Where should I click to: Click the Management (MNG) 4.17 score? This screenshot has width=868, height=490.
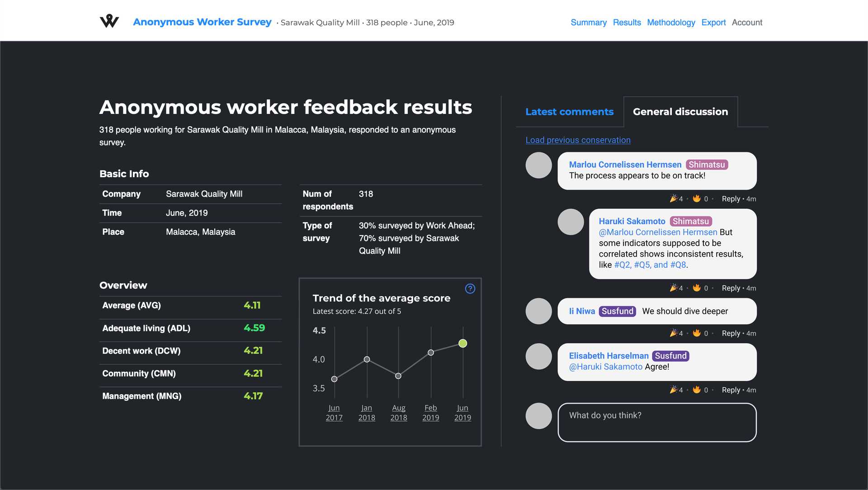(253, 396)
